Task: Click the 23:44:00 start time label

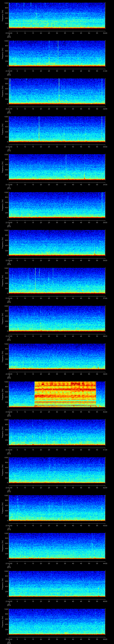Action: coord(9,601)
